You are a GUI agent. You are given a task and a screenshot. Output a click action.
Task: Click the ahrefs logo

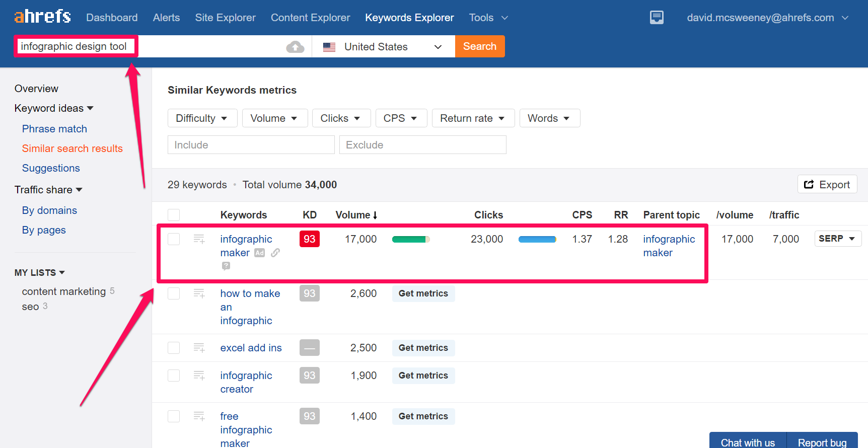[x=42, y=17]
